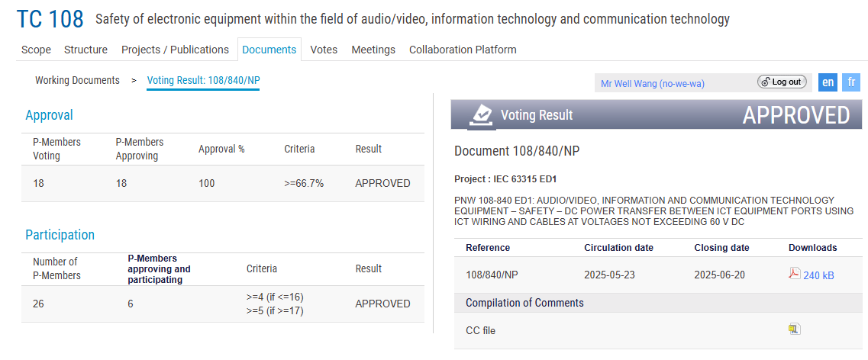Click the Compilation of Comments row header

click(524, 303)
